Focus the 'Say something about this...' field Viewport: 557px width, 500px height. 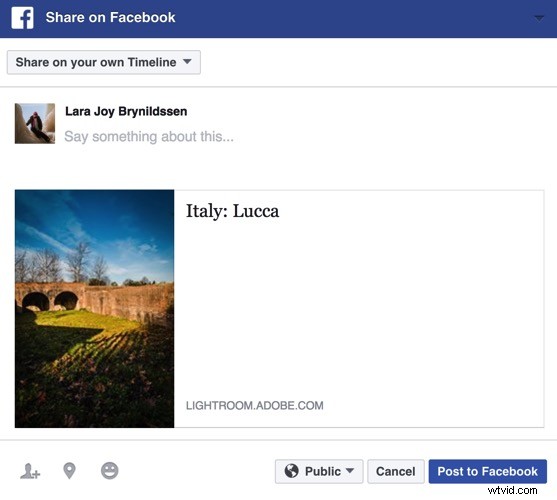149,136
